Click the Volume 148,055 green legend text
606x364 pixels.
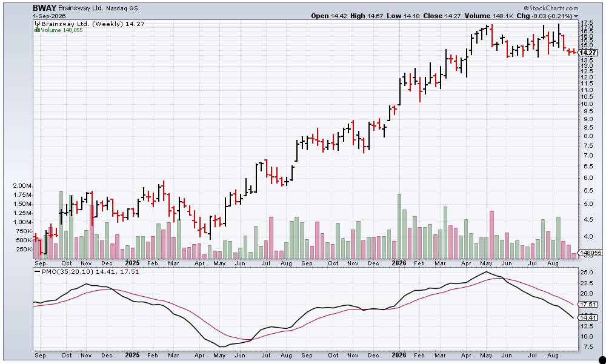click(62, 30)
